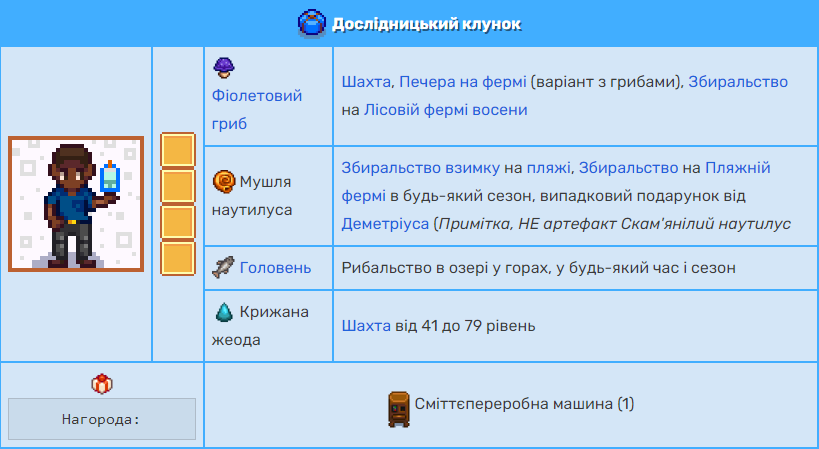Screen dimensions: 819x449
Task: Click the top yellow bundle slot
Action: (178, 150)
